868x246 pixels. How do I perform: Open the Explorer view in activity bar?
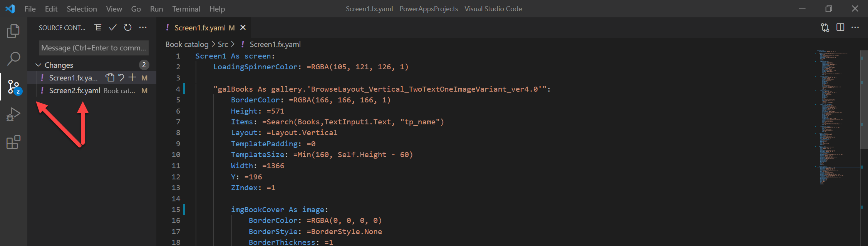coord(13,31)
